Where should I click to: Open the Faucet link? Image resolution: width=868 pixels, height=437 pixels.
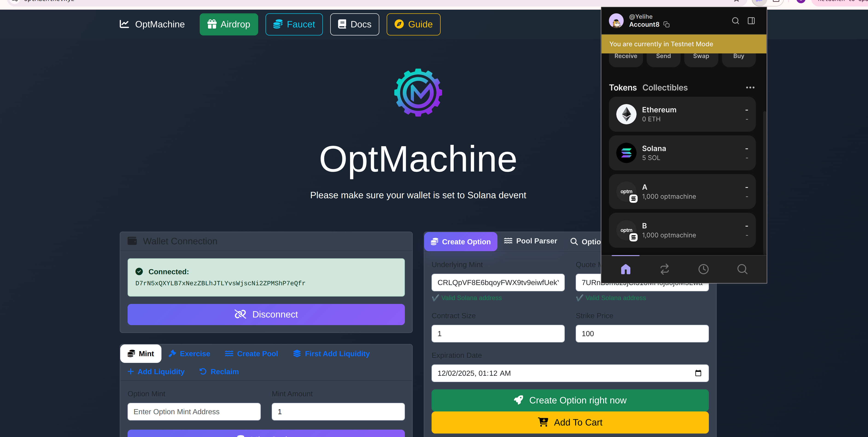tap(294, 24)
